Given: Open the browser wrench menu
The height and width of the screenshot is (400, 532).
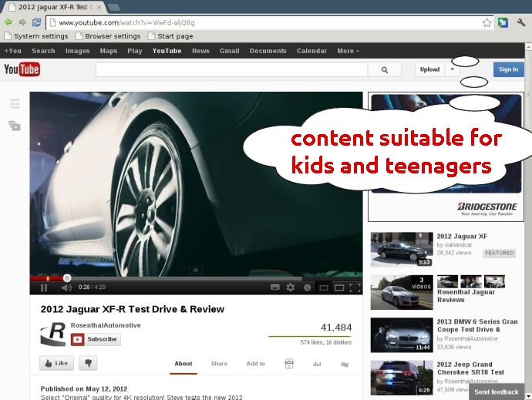Looking at the screenshot, I should click(521, 22).
